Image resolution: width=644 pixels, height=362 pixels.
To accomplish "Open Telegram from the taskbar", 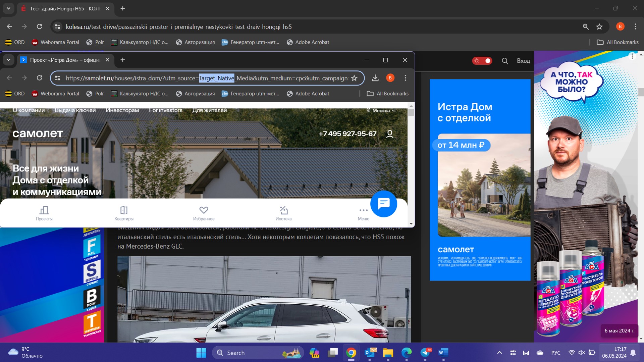I will click(x=425, y=353).
